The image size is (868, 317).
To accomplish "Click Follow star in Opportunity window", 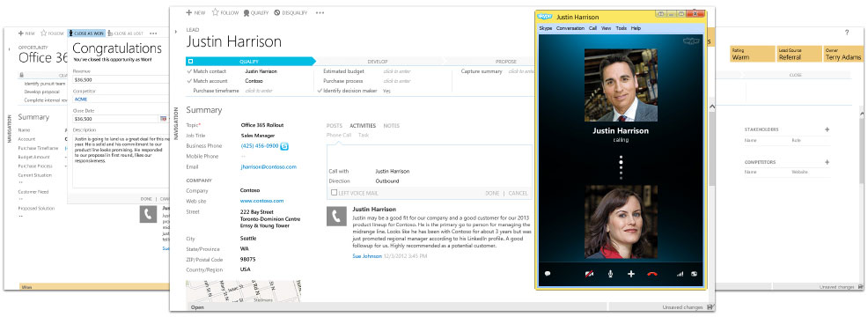I will [x=44, y=33].
